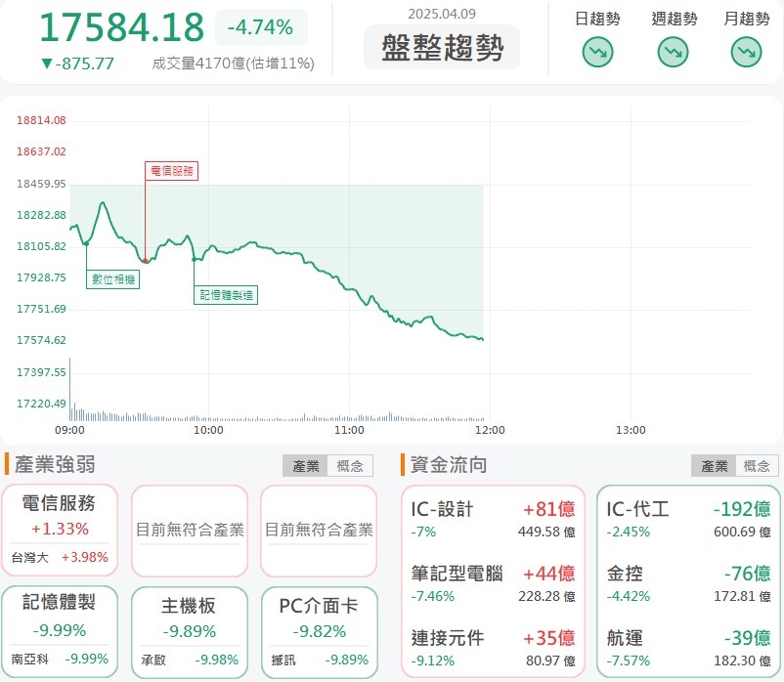Image resolution: width=784 pixels, height=682 pixels.
Task: Switch 資金流向 to the 概念 tab
Action: click(x=757, y=466)
